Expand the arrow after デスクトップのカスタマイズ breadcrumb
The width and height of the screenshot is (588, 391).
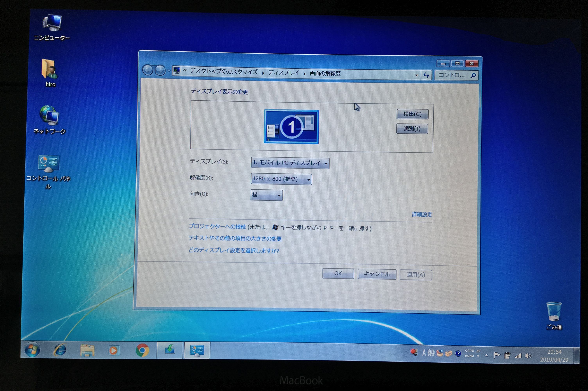click(x=263, y=73)
